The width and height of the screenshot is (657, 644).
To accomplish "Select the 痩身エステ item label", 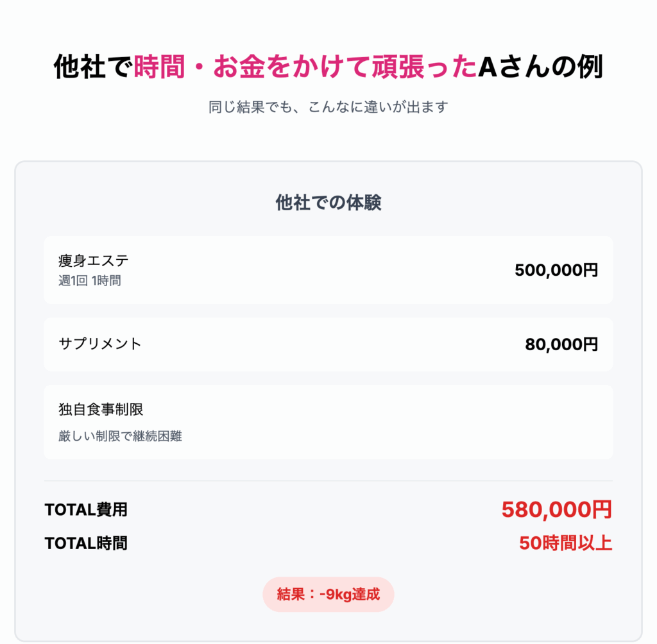I will pos(94,260).
